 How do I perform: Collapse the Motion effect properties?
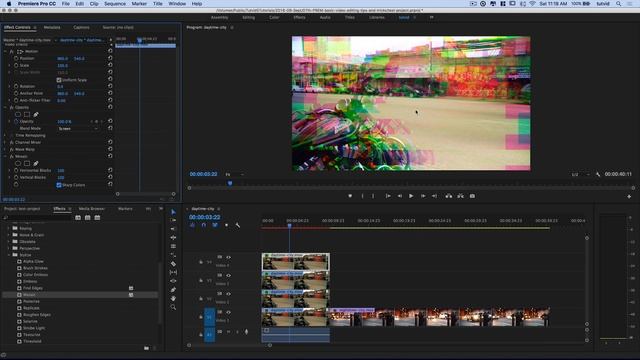coord(5,51)
